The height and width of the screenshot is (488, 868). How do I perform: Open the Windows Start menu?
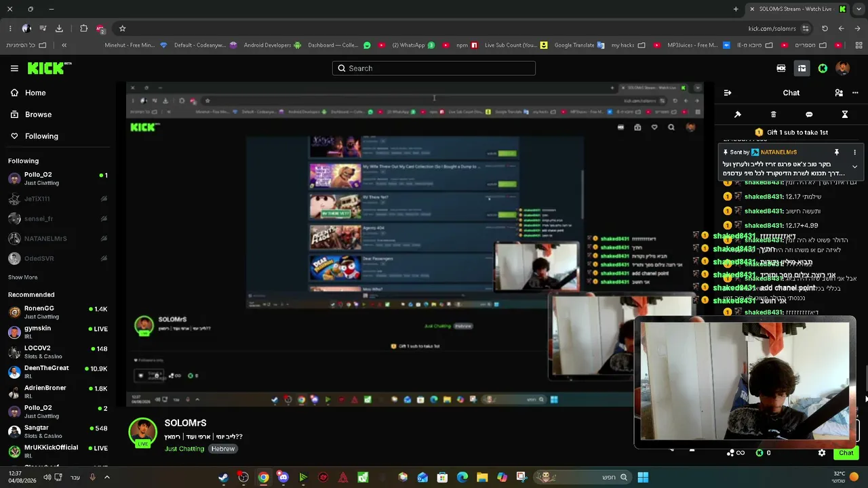tap(643, 477)
